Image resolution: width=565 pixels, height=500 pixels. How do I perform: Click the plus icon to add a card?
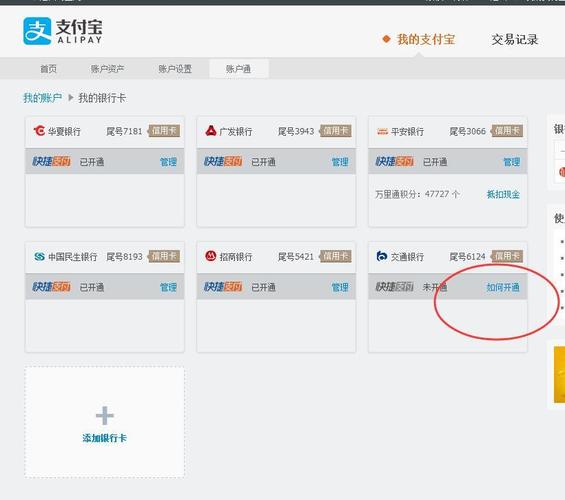(x=104, y=416)
